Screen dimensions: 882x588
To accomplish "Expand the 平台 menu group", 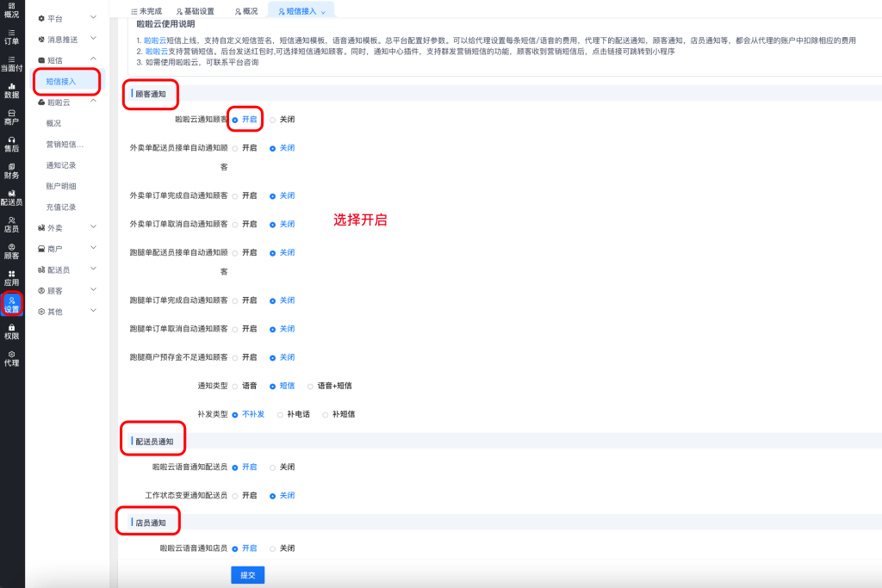I will (69, 18).
